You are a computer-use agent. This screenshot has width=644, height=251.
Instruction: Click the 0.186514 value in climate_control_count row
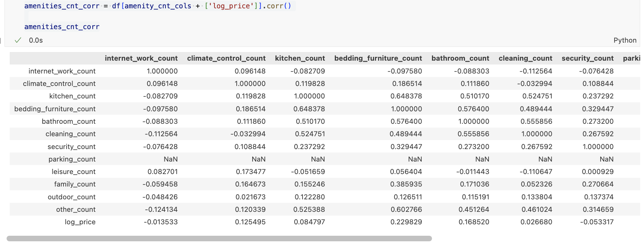tap(407, 84)
